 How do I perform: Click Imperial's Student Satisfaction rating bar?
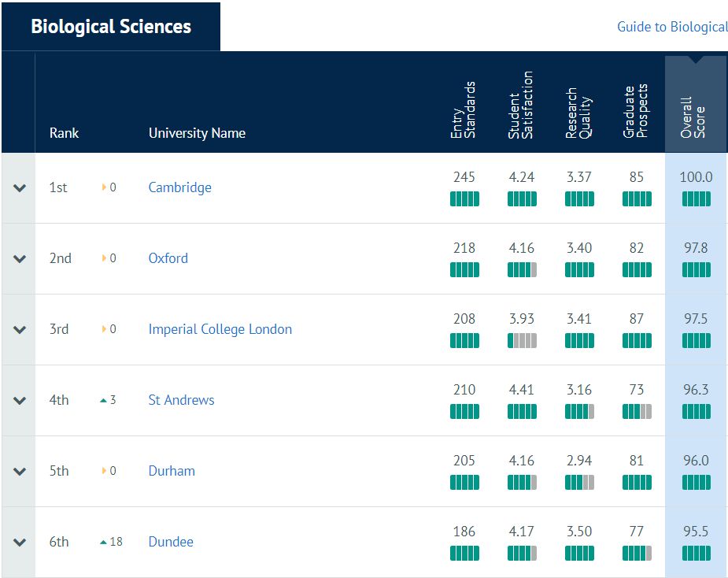(x=522, y=340)
